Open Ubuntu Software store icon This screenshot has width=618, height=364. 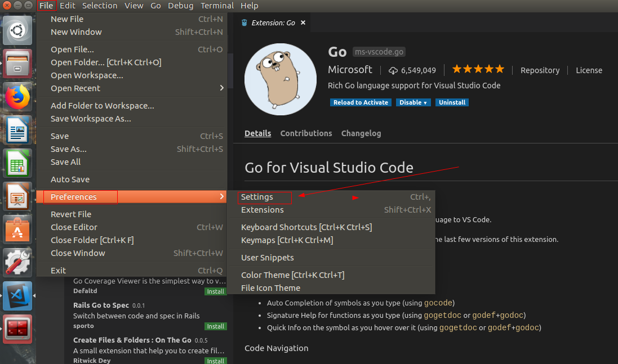[x=17, y=229]
